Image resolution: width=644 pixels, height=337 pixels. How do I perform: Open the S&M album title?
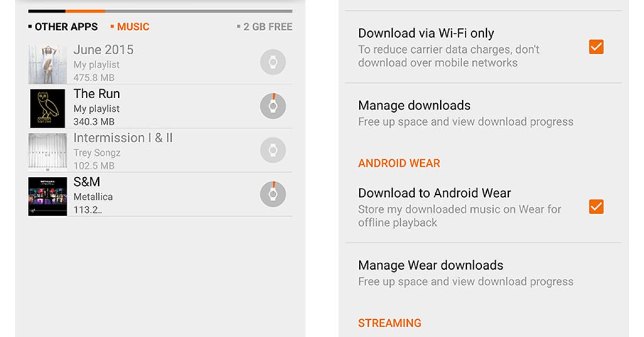point(87,182)
